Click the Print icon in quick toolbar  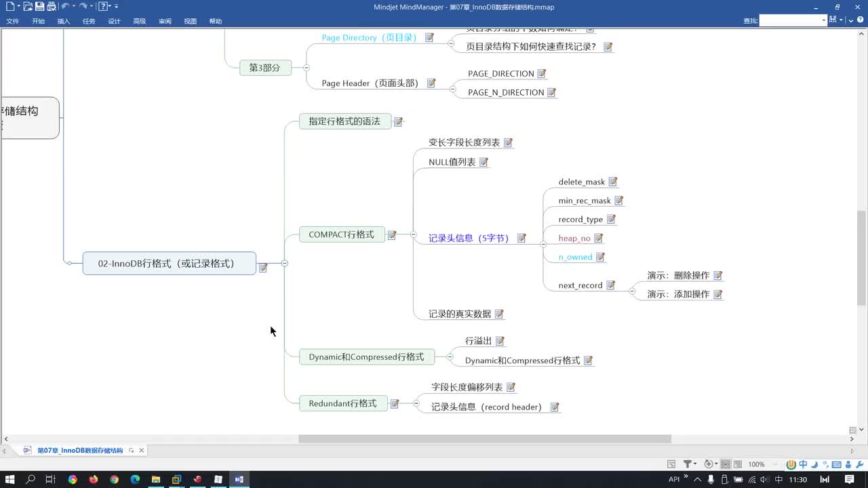51,6
